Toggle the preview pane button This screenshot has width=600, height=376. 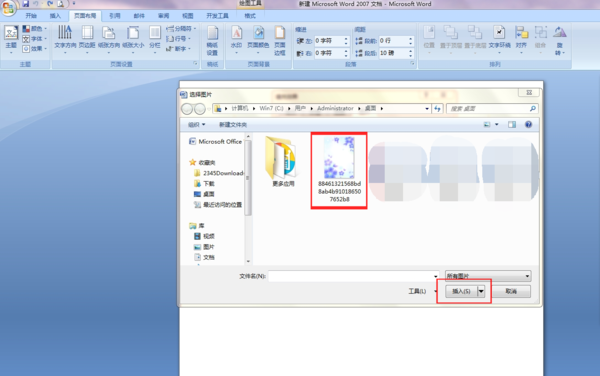click(x=512, y=124)
